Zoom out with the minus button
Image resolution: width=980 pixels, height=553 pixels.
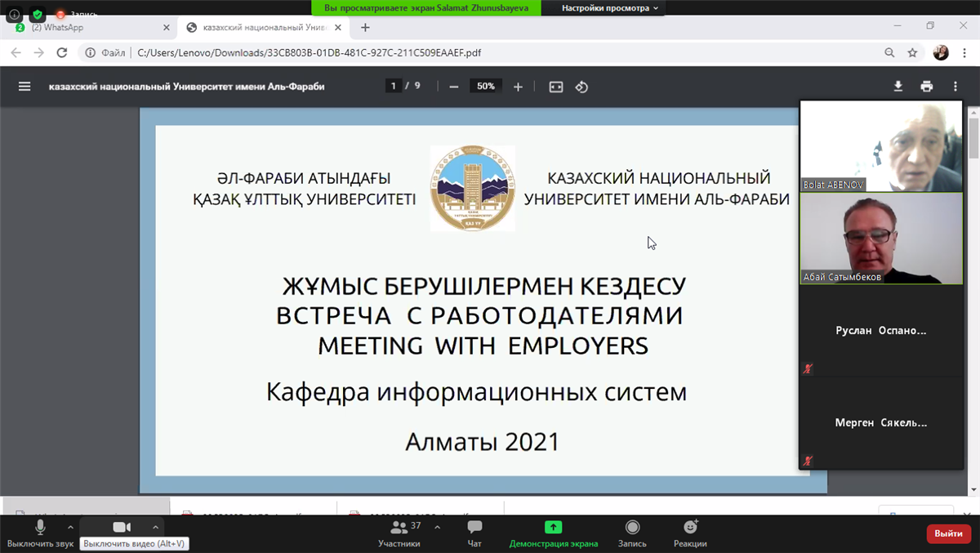pyautogui.click(x=454, y=87)
